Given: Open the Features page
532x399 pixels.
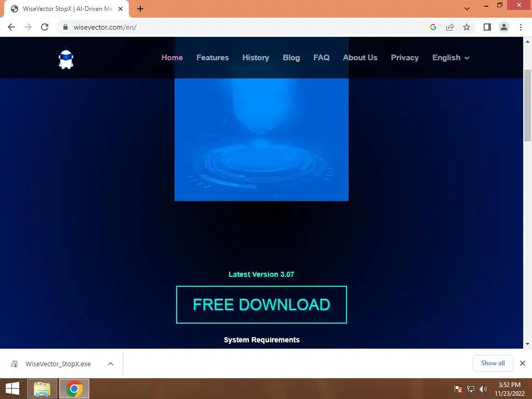Looking at the screenshot, I should [x=212, y=58].
